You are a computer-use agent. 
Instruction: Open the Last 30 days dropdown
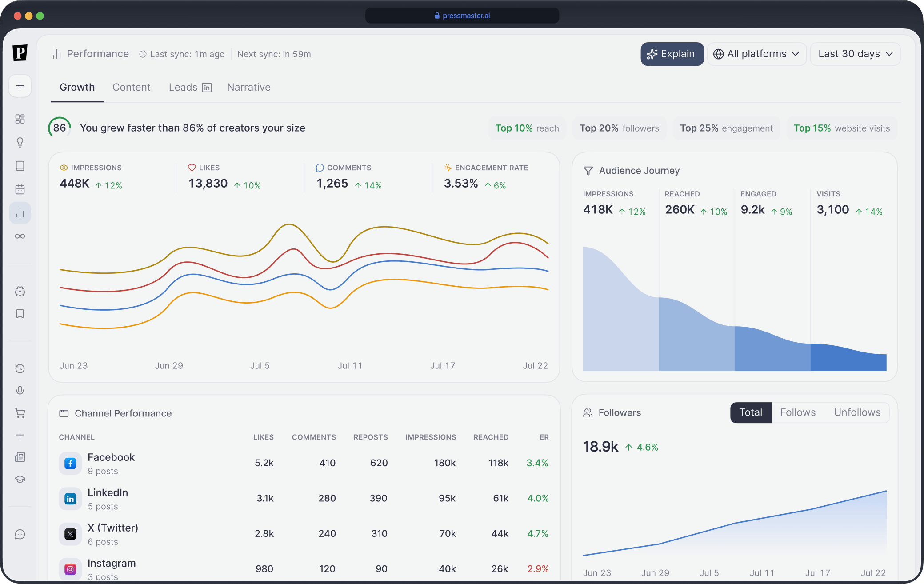point(855,54)
